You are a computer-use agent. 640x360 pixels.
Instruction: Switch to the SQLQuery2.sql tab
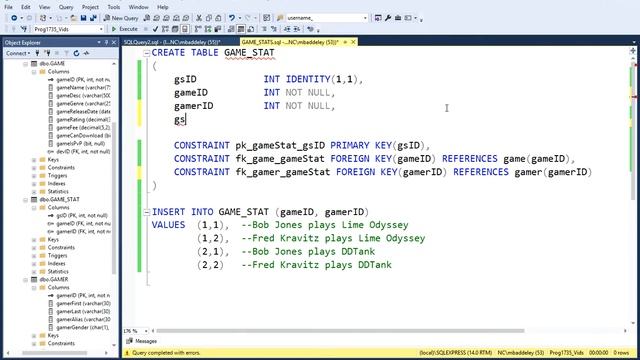tap(172, 42)
